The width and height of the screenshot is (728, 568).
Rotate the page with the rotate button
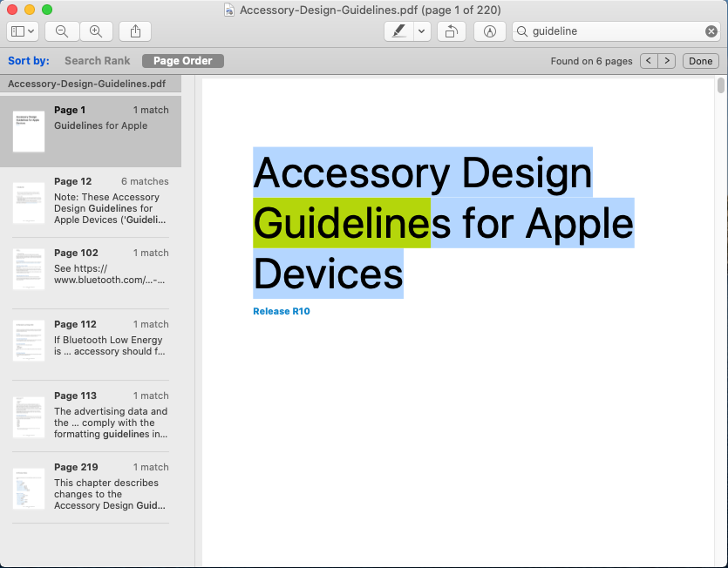[452, 31]
